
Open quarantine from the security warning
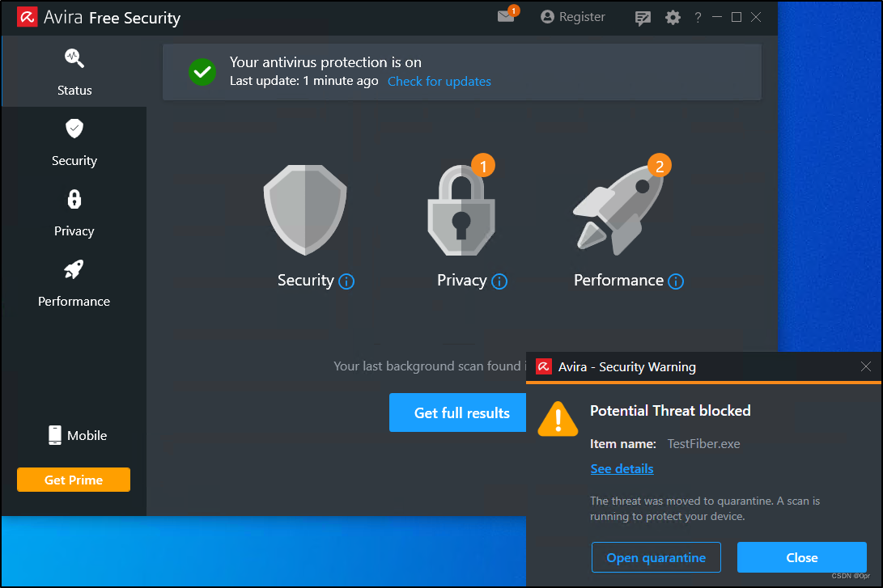[656, 557]
